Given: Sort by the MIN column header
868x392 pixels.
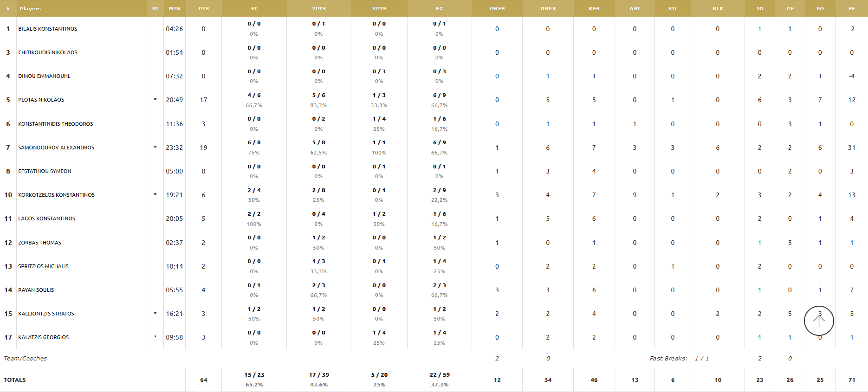Looking at the screenshot, I should point(175,8).
